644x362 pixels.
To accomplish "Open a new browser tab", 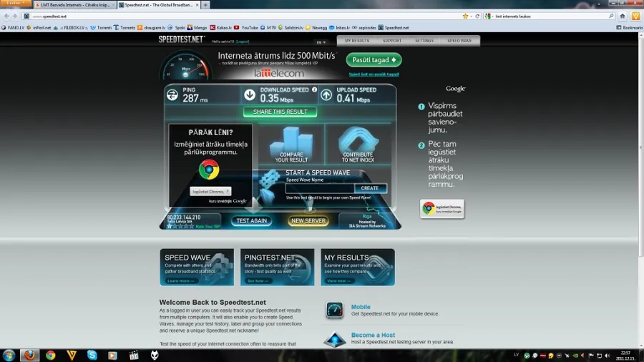I will [x=205, y=5].
